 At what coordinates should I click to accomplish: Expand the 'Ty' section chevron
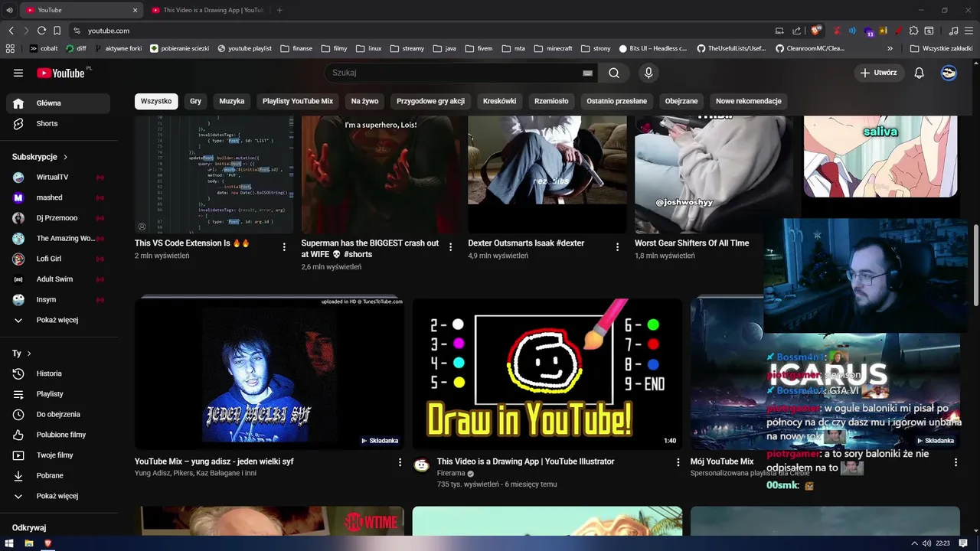pyautogui.click(x=29, y=354)
